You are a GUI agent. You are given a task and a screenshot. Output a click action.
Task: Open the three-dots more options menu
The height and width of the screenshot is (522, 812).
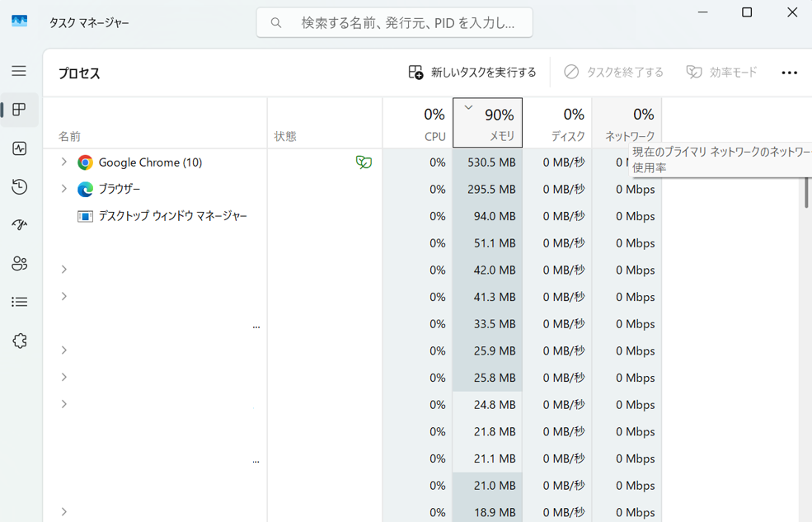click(789, 73)
